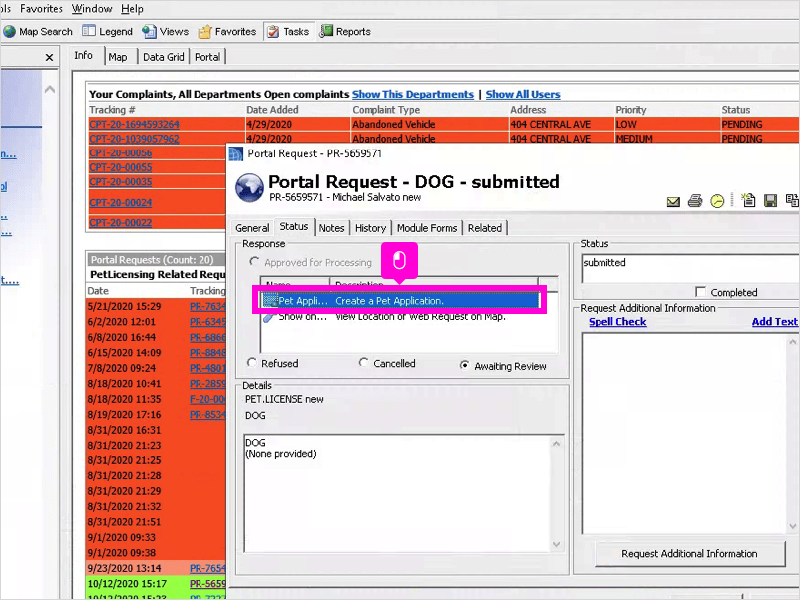
Task: Select the Approved for Processing radio button
Action: coord(254,262)
